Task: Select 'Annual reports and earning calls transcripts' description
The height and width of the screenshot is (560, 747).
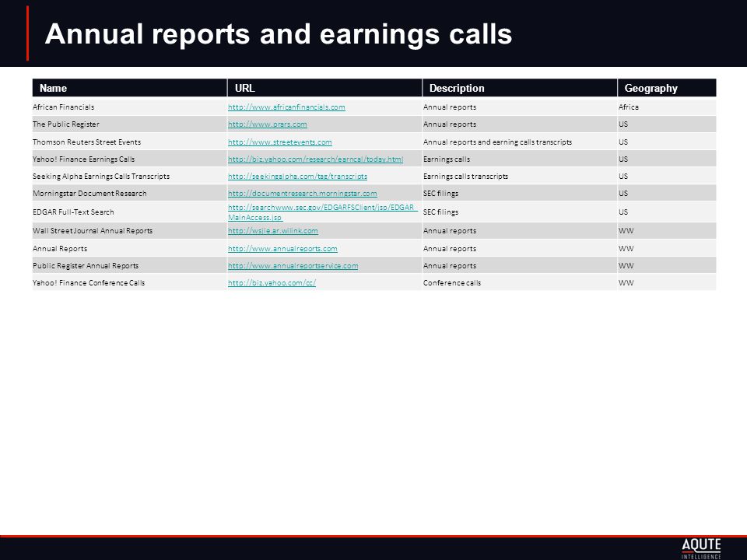Action: pos(497,142)
